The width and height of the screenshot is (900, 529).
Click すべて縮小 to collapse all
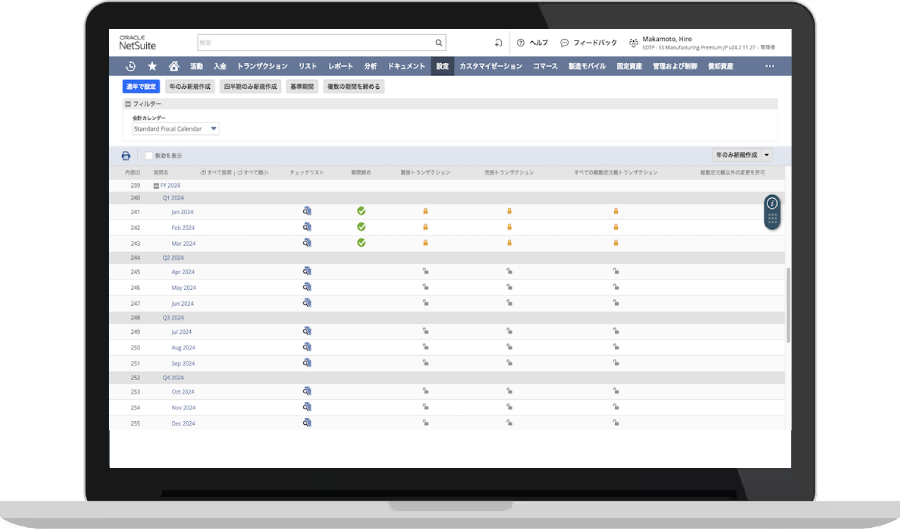(x=253, y=172)
